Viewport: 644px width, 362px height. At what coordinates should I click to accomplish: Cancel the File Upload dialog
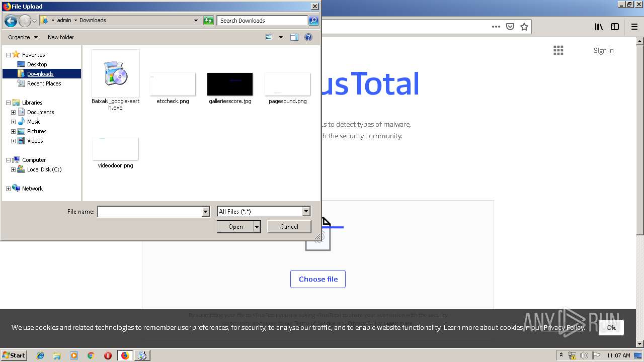pyautogui.click(x=289, y=227)
